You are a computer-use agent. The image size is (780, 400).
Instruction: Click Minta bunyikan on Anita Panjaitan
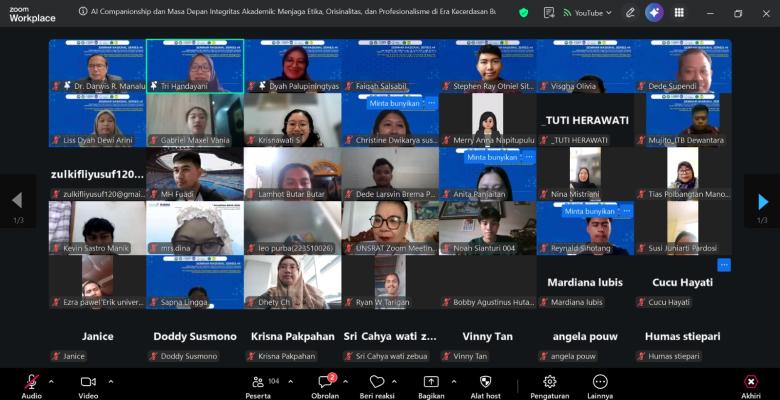(x=492, y=157)
